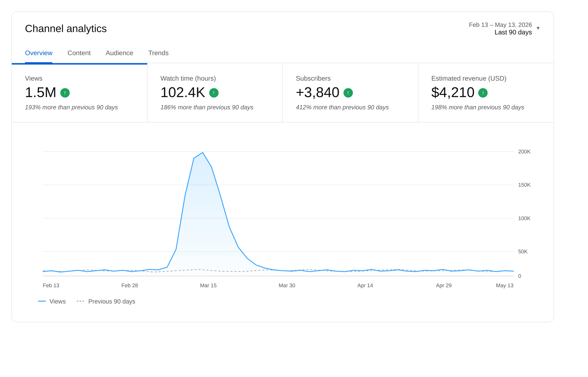Image resolution: width=588 pixels, height=377 pixels.
Task: Toggle the Previous 90 days legend entry
Action: [x=106, y=301]
